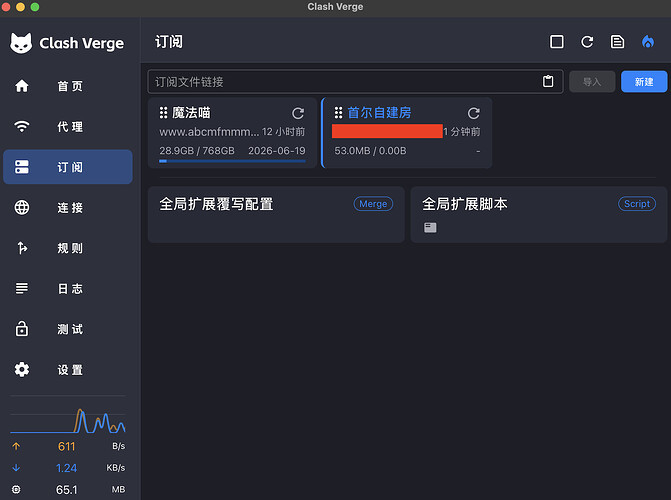Click the wifi icon beside 代理
The height and width of the screenshot is (500, 671).
pos(22,127)
